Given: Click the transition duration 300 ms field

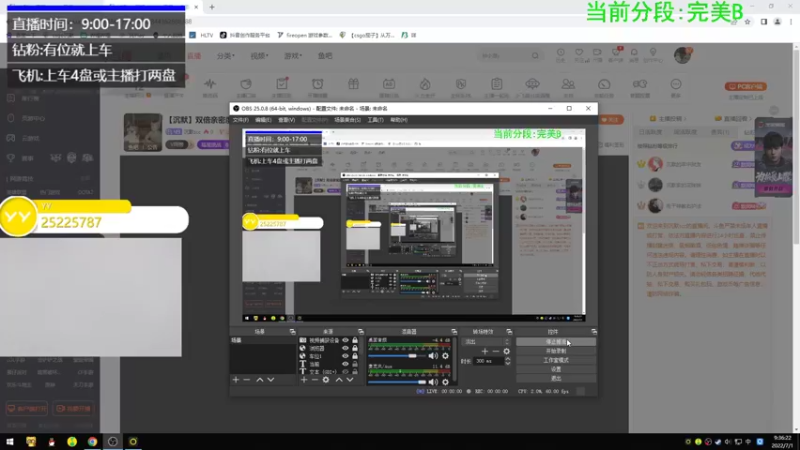Looking at the screenshot, I should pos(488,361).
